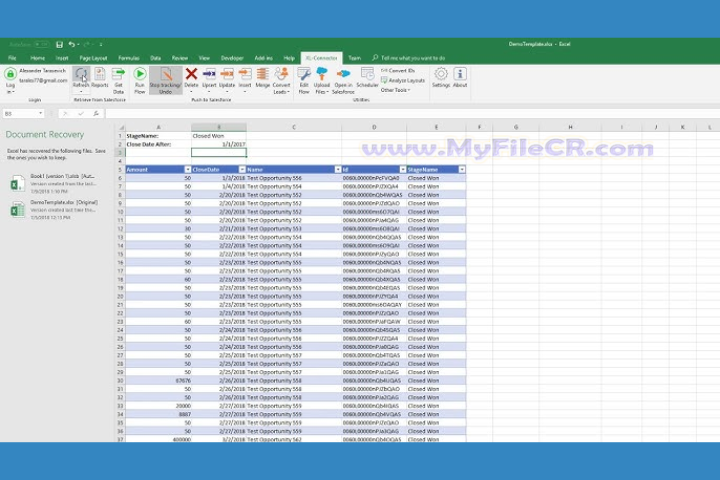Click the Edit Flow wrench icon
Image resolution: width=720 pixels, height=480 pixels.
[304, 74]
